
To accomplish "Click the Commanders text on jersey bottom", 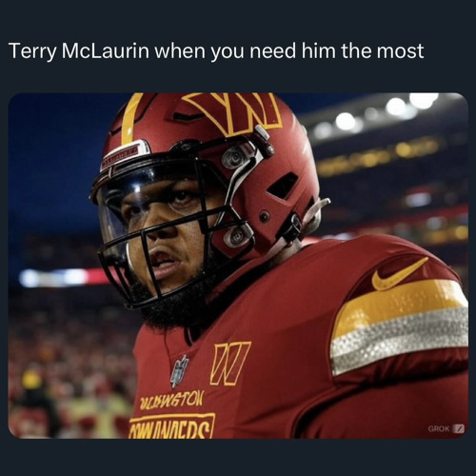I will [171, 426].
